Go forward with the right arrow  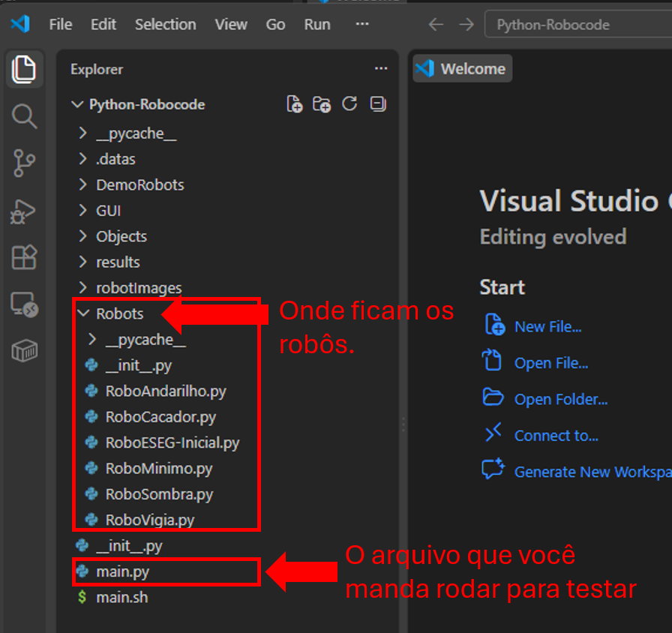(466, 25)
